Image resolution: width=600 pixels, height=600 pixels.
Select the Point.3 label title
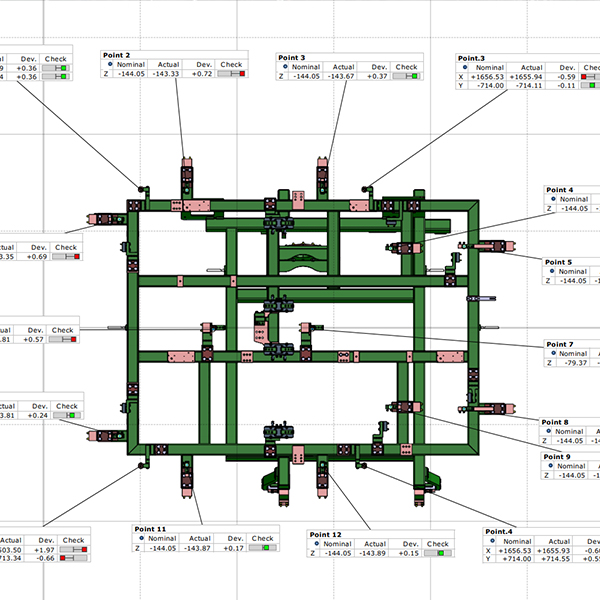tap(471, 58)
